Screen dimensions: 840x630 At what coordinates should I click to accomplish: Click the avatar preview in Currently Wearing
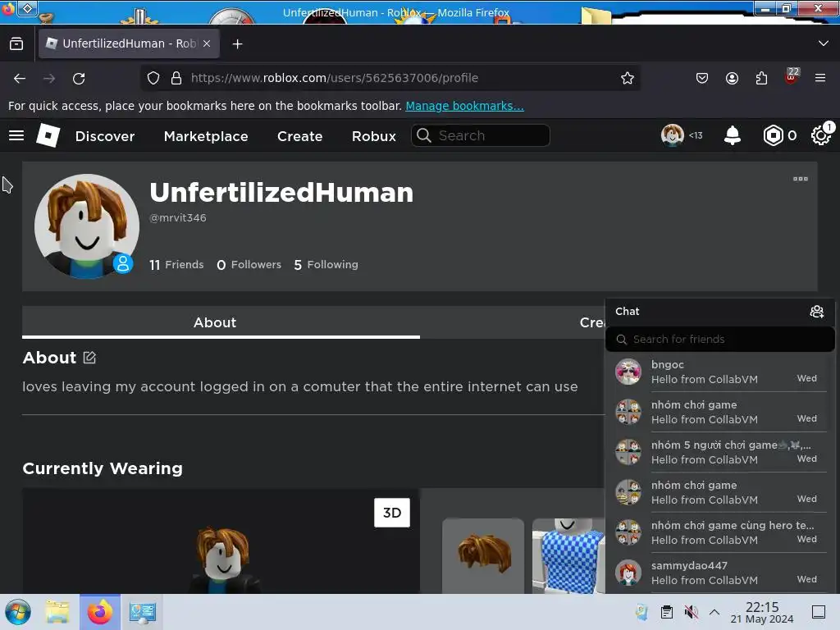[221, 541]
